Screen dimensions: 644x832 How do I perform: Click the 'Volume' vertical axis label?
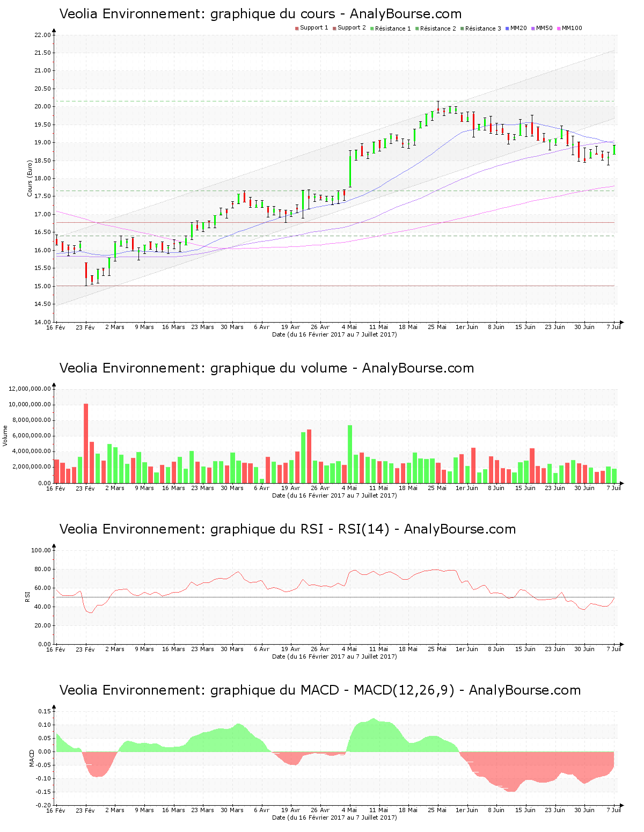pos(5,435)
